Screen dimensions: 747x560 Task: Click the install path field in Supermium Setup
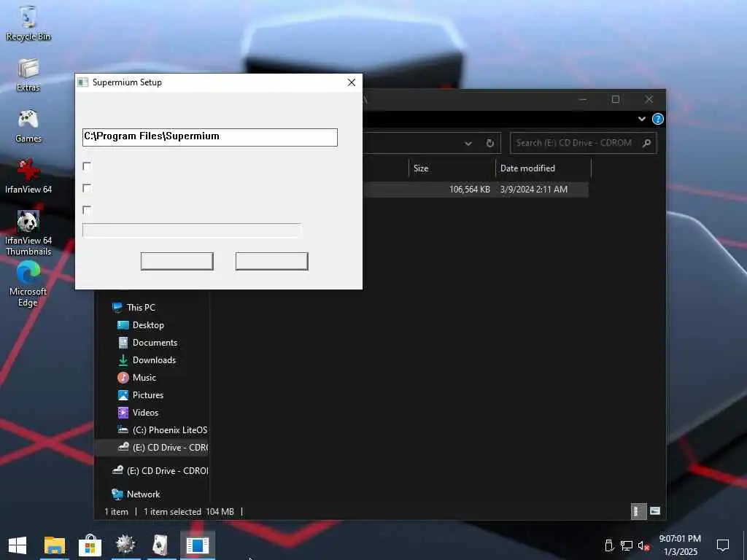click(210, 137)
